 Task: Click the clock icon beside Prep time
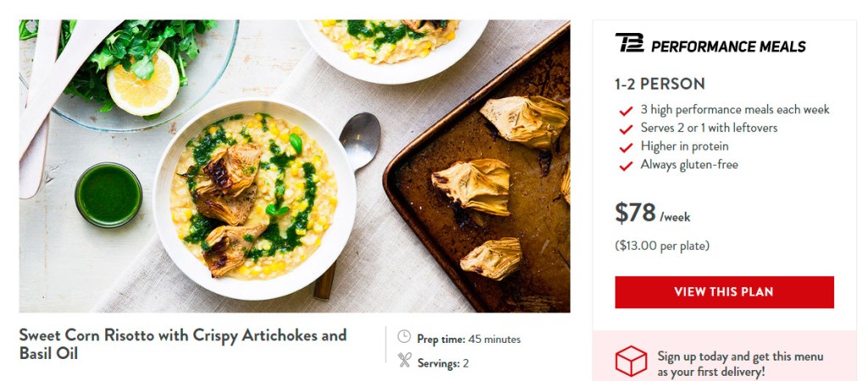404,338
